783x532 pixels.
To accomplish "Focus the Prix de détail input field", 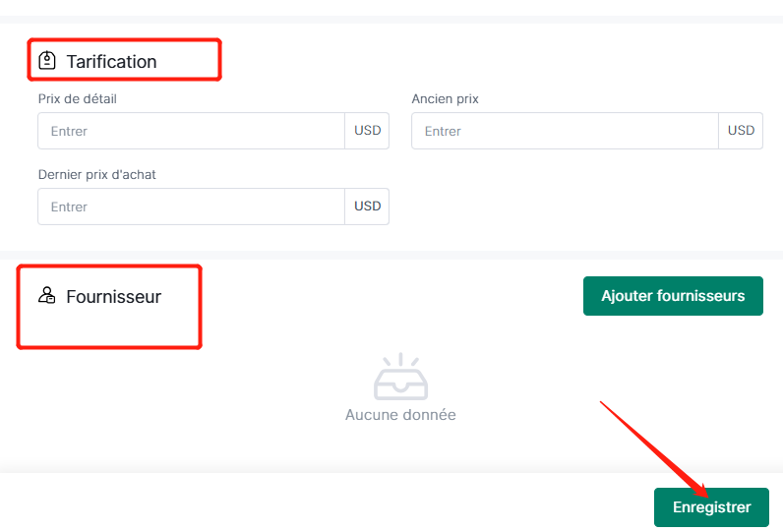I will [x=191, y=131].
